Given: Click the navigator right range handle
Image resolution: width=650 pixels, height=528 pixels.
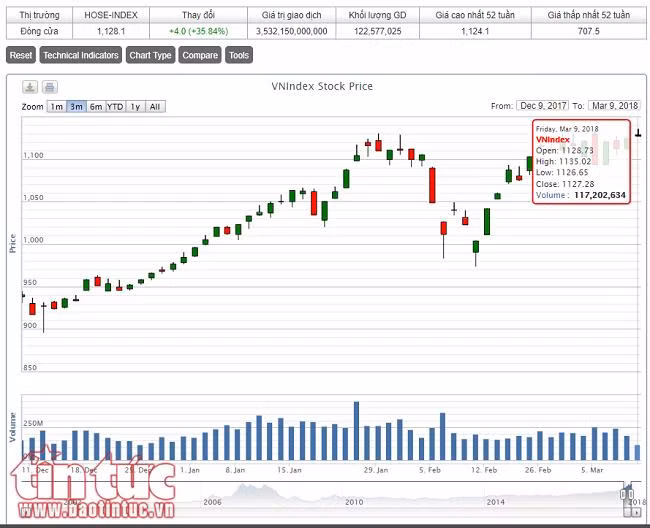Looking at the screenshot, I should click(x=630, y=494).
